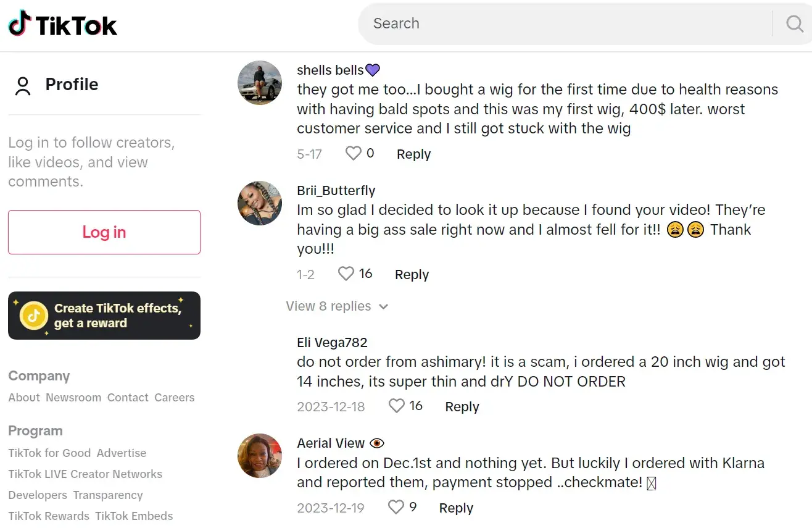Click the search magnifier icon
The image size is (812, 528).
(x=794, y=23)
